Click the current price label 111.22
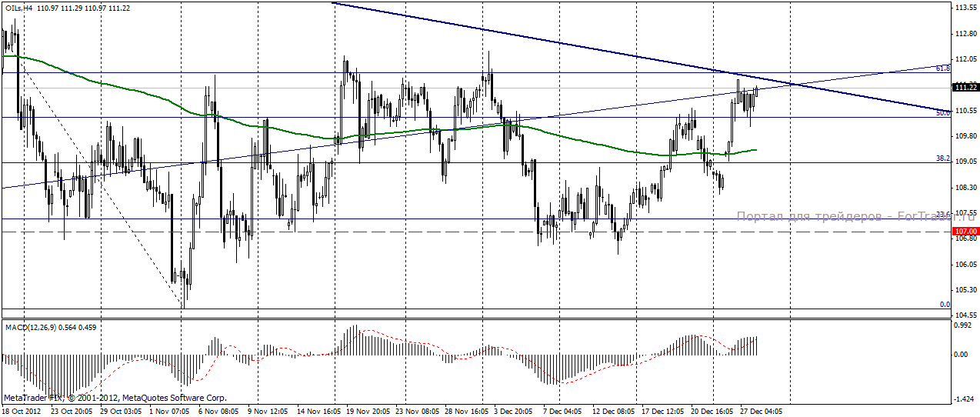This screenshot has width=980, height=417. coord(965,88)
